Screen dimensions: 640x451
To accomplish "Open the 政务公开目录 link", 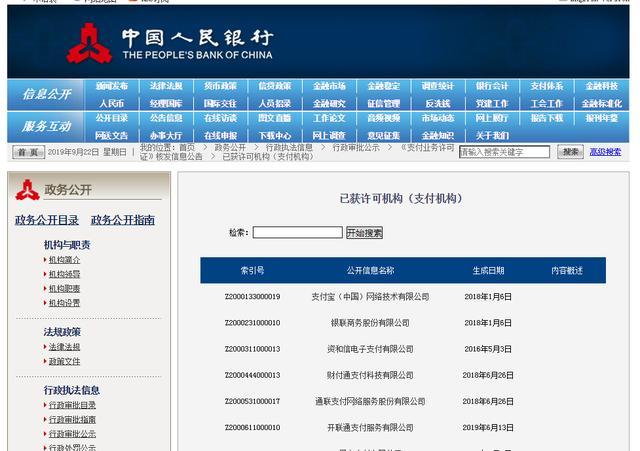I will pyautogui.click(x=47, y=220).
